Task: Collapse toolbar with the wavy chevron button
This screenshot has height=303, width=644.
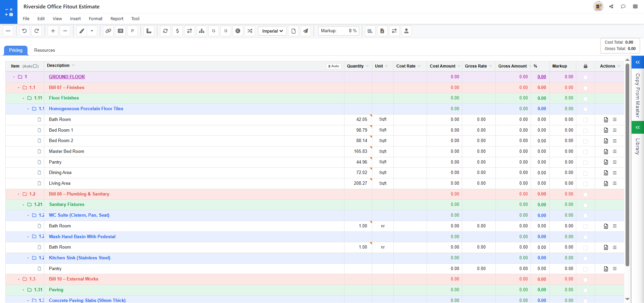Action: [x=8, y=31]
